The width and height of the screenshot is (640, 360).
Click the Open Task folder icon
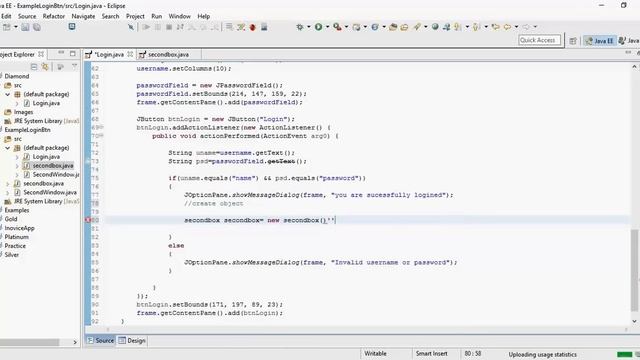pyautogui.click(x=404, y=27)
